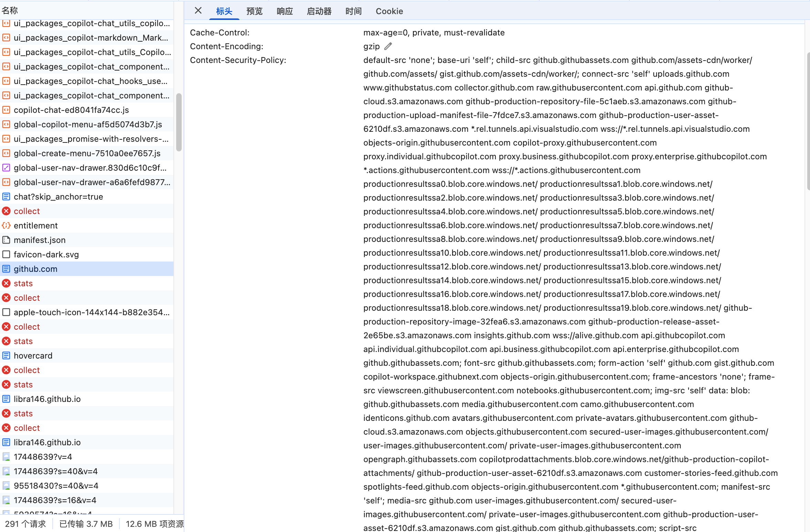Open the Cookie tab
This screenshot has width=810, height=532.
(x=389, y=11)
